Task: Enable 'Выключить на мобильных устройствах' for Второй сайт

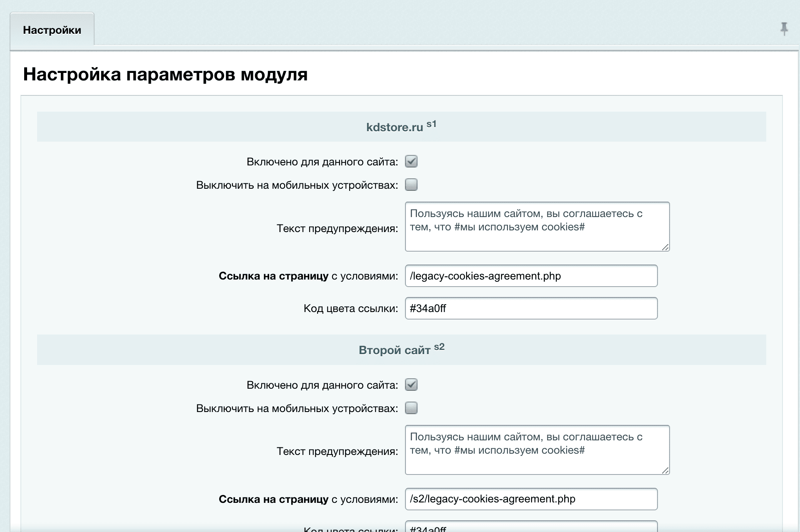Action: click(x=411, y=408)
